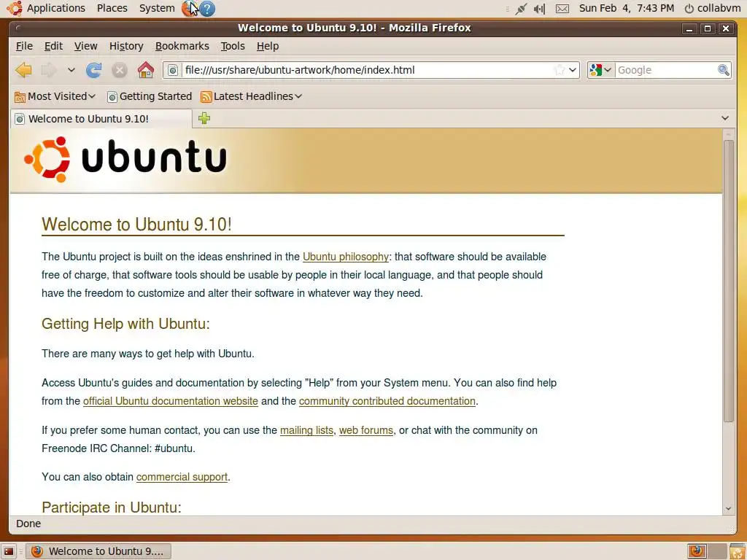
Task: Reload the current page
Action: coord(94,70)
